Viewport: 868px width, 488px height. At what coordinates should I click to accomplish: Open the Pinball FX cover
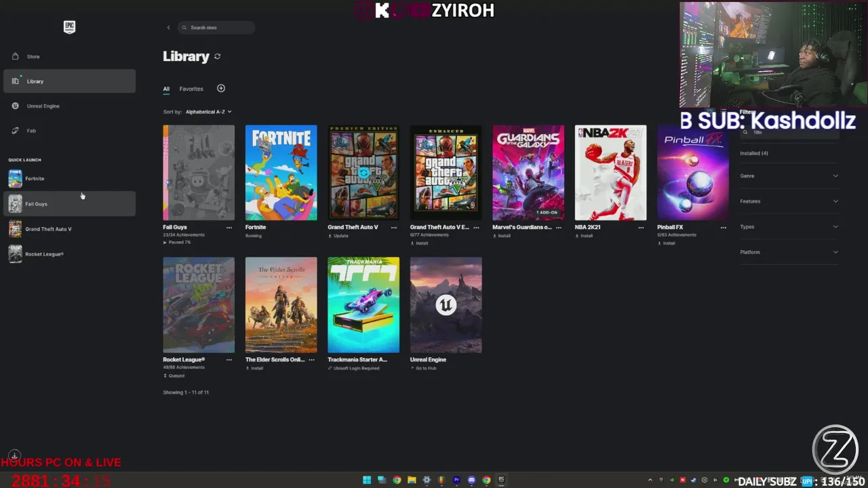tap(693, 173)
